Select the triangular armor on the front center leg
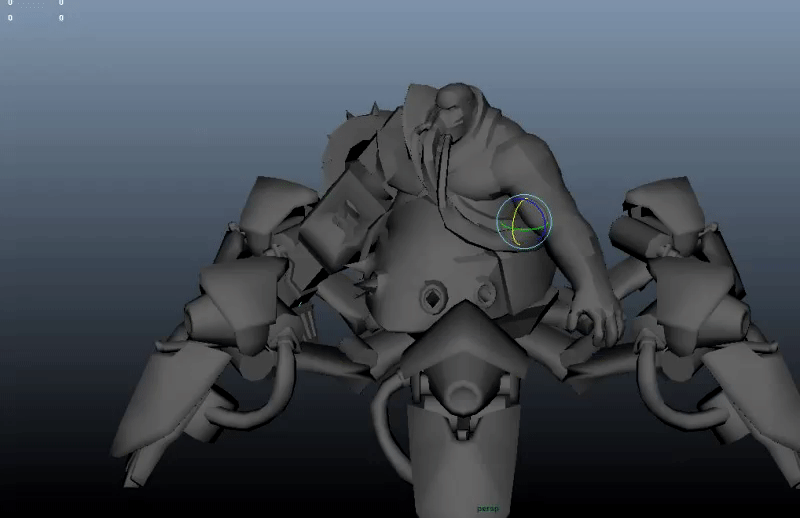 tap(460, 338)
